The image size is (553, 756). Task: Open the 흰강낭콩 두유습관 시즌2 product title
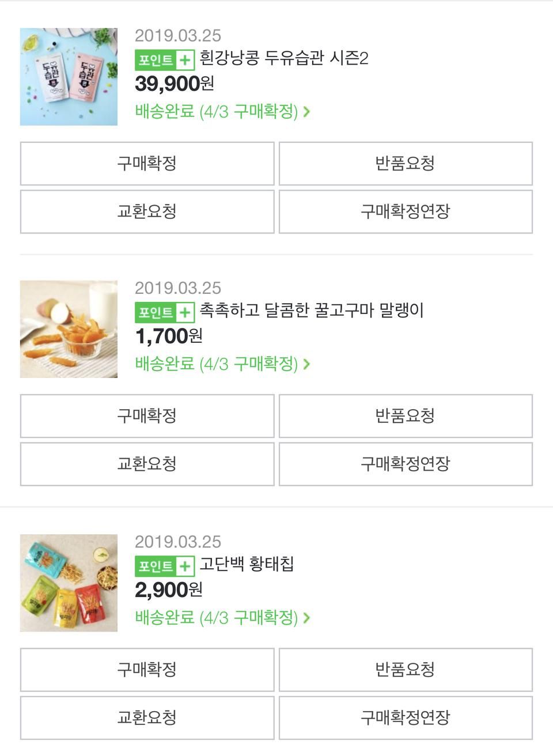(283, 58)
